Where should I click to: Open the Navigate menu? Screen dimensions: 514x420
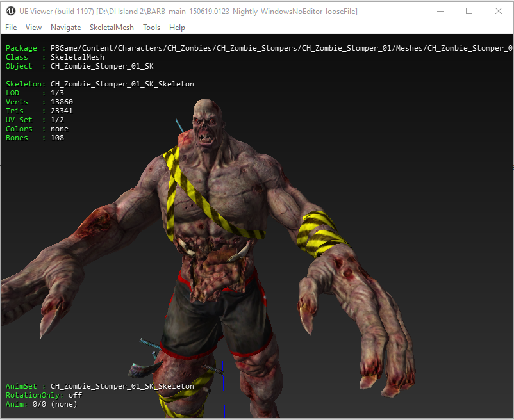[x=65, y=28]
